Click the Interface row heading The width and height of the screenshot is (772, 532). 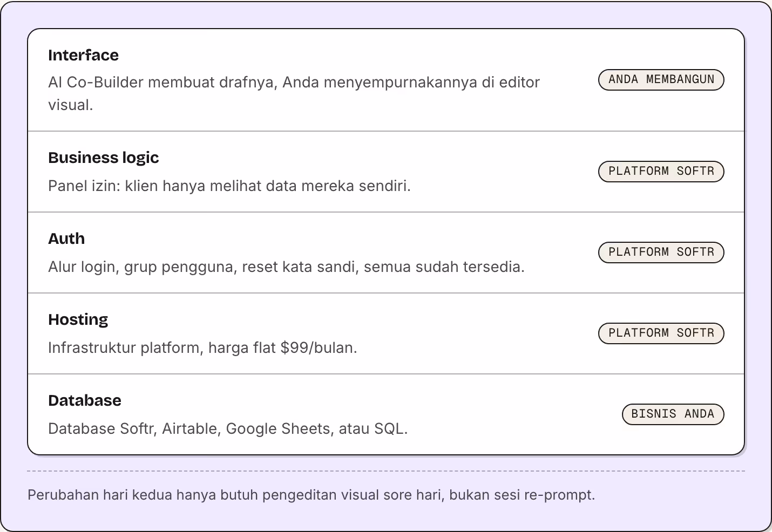83,55
